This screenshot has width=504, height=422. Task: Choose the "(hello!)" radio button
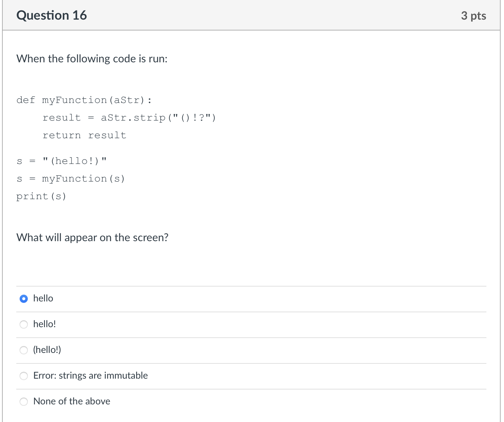(24, 350)
